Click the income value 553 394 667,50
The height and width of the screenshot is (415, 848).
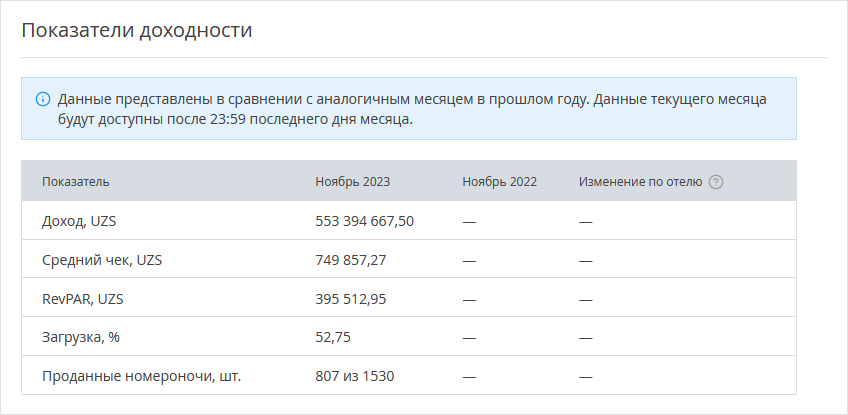click(365, 221)
